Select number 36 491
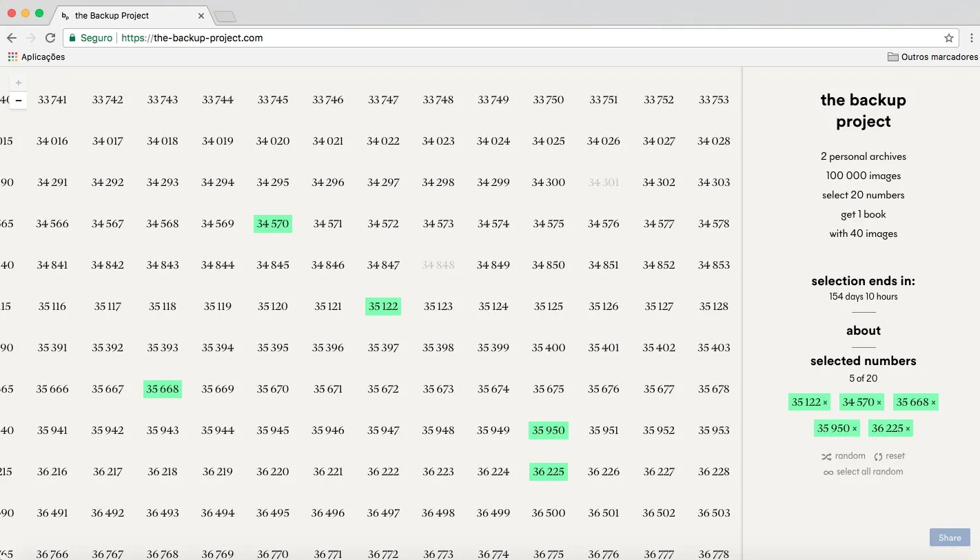Image resolution: width=980 pixels, height=560 pixels. 52,513
